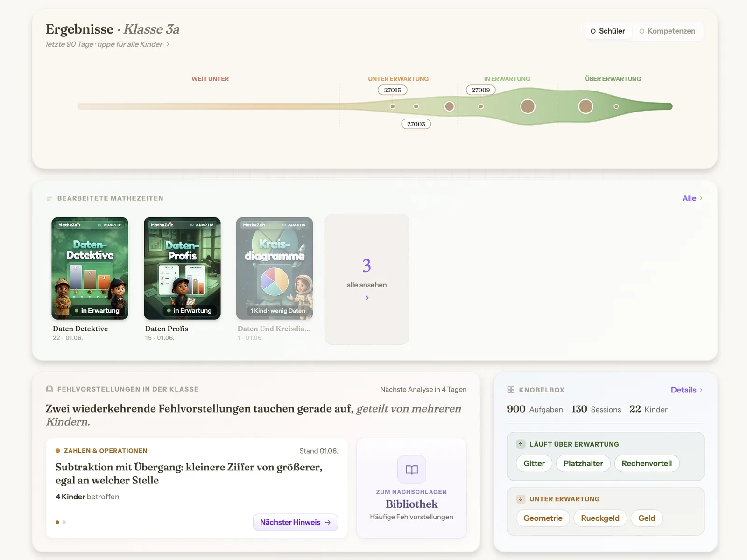Click the 'in Erwartung' badge on Daten-Profis

(190, 311)
